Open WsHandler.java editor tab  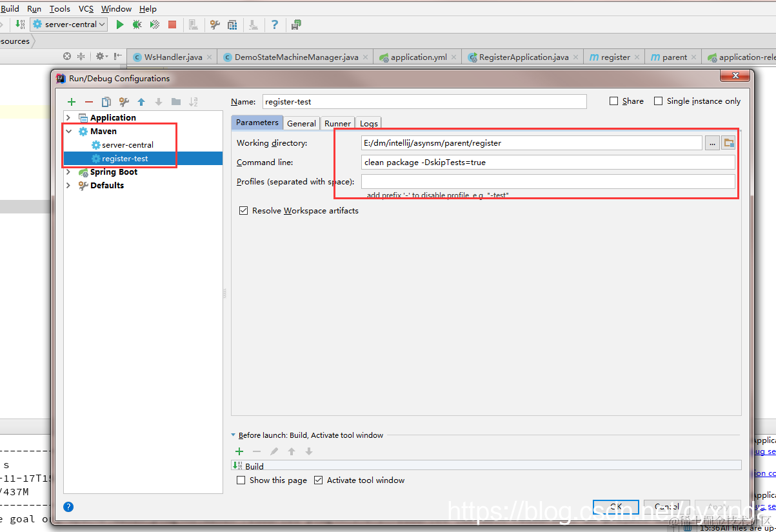click(x=172, y=57)
